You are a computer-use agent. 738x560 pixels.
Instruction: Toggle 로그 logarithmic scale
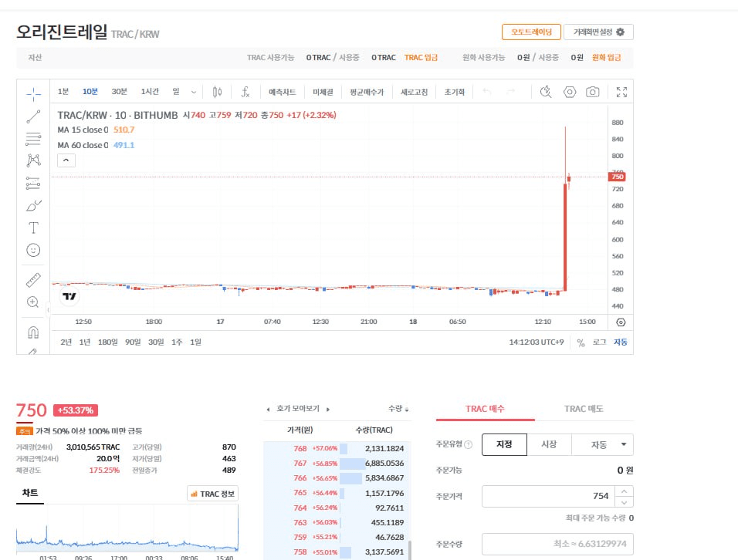599,342
